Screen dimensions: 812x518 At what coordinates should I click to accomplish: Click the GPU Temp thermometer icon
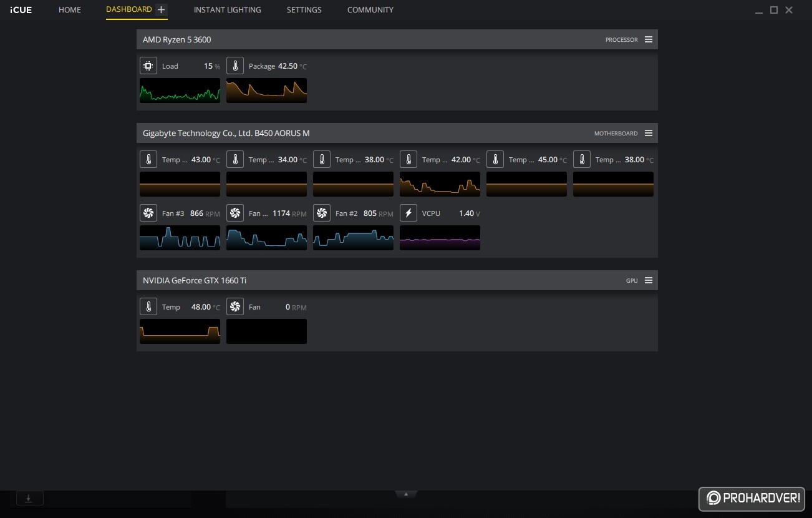tap(148, 306)
